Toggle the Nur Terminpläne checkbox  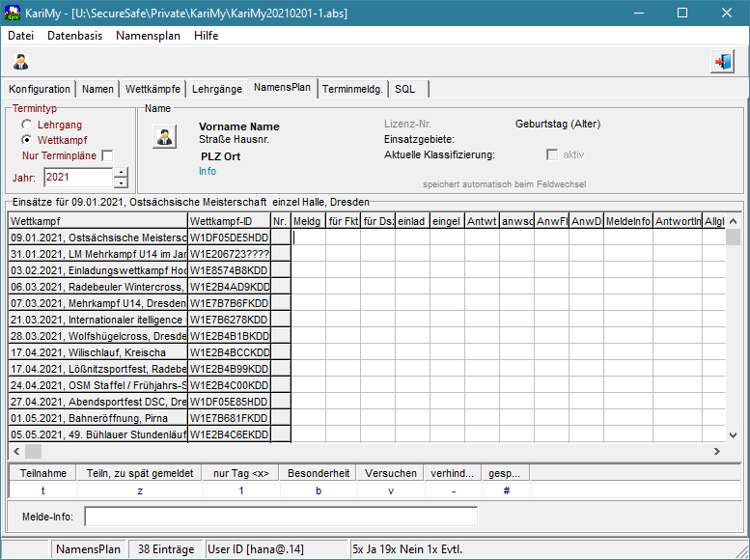[x=107, y=155]
